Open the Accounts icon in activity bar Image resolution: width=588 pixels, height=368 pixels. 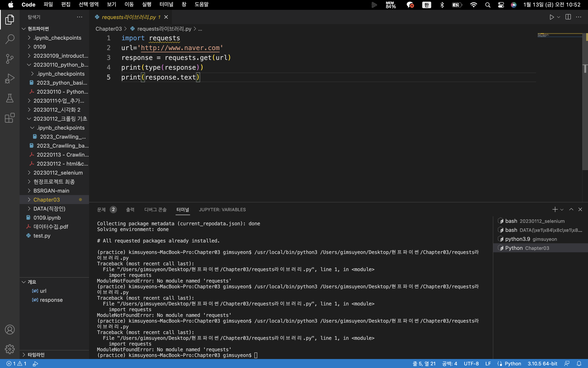10,330
